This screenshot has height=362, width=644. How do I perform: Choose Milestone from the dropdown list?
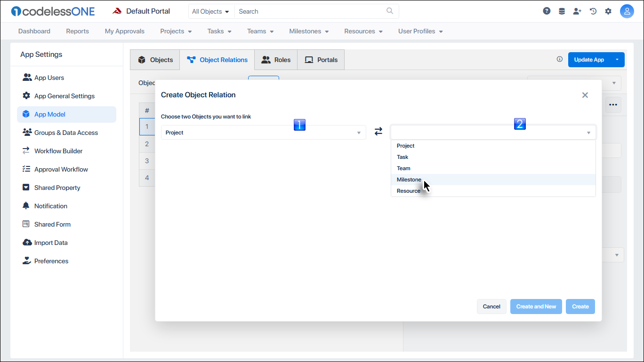493,180
